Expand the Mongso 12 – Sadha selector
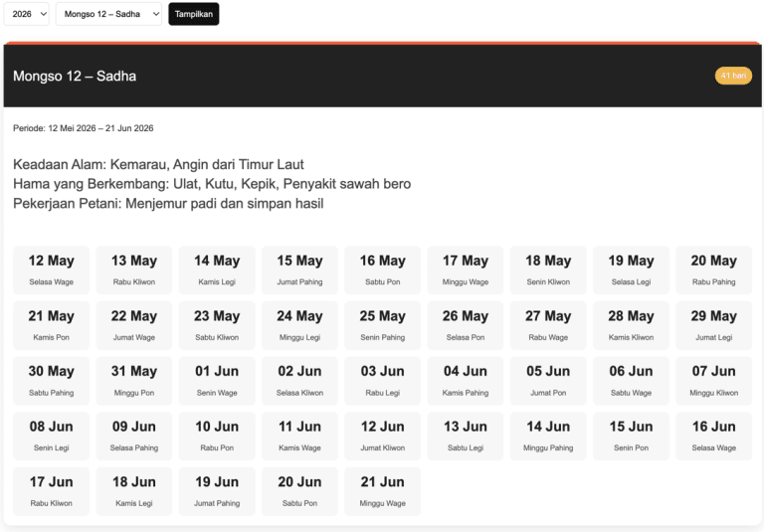The height and width of the screenshot is (532, 764). (108, 15)
